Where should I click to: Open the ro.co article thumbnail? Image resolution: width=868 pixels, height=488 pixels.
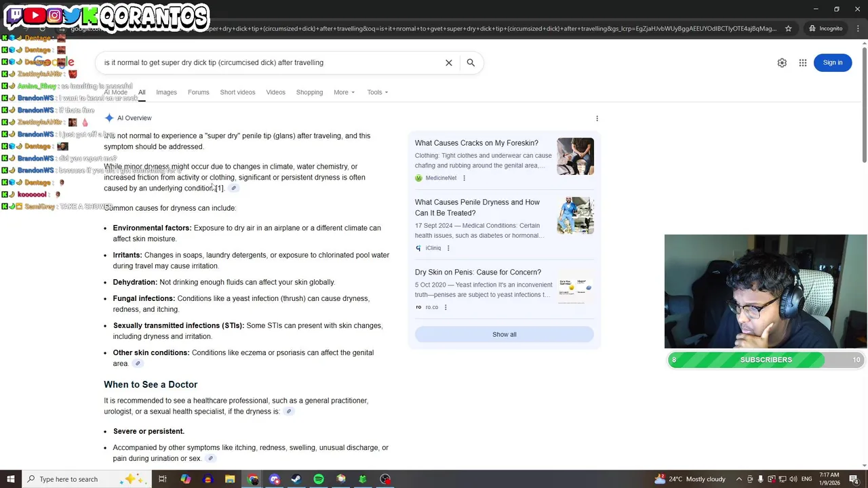(x=575, y=286)
